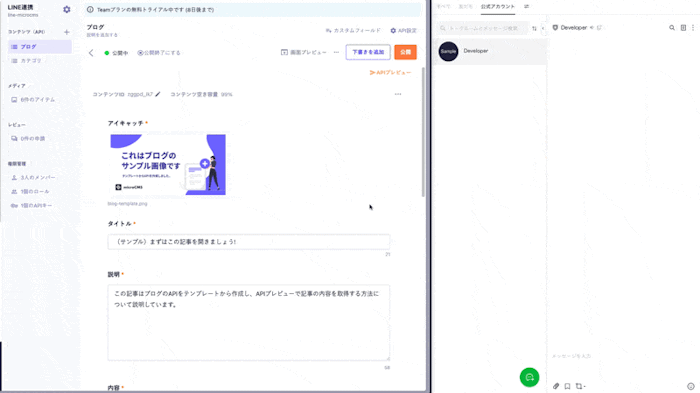Open screen capture icon dropdown
Screen dimensions: 700x393
[580, 386]
